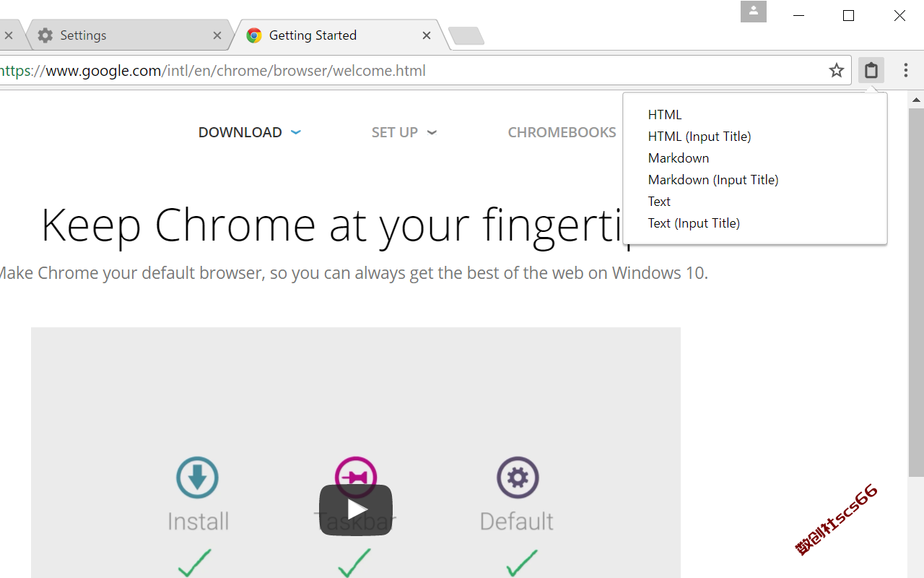Click the green checkmark under Default
Image resolution: width=924 pixels, height=578 pixels.
click(x=521, y=563)
